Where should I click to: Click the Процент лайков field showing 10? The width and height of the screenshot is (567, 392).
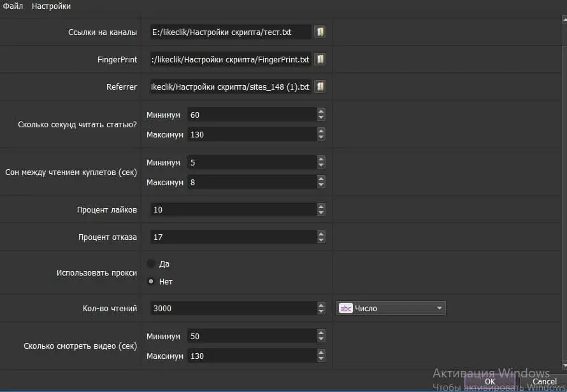[234, 209]
